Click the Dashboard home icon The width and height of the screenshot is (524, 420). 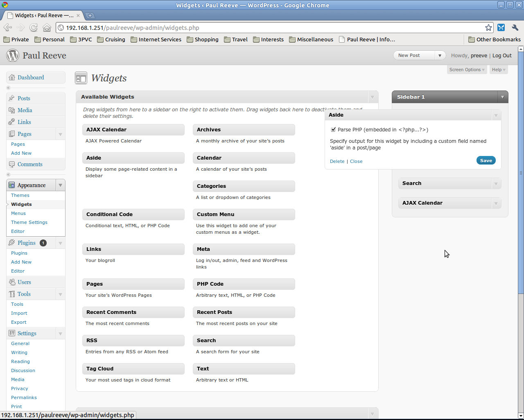[x=12, y=77]
